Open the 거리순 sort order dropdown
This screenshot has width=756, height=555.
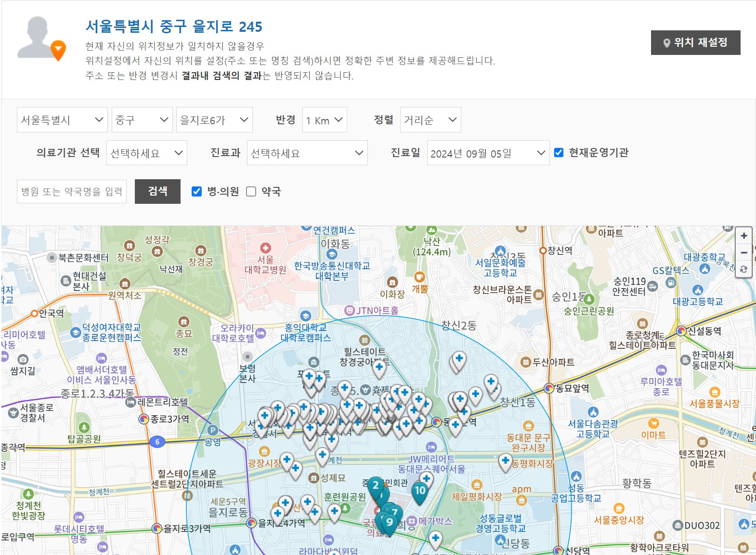[x=430, y=119]
